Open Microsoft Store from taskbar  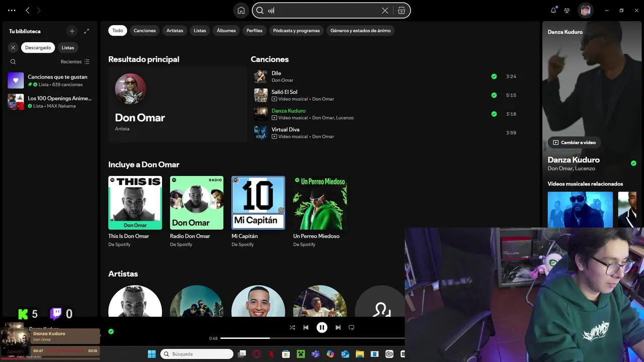click(x=286, y=354)
